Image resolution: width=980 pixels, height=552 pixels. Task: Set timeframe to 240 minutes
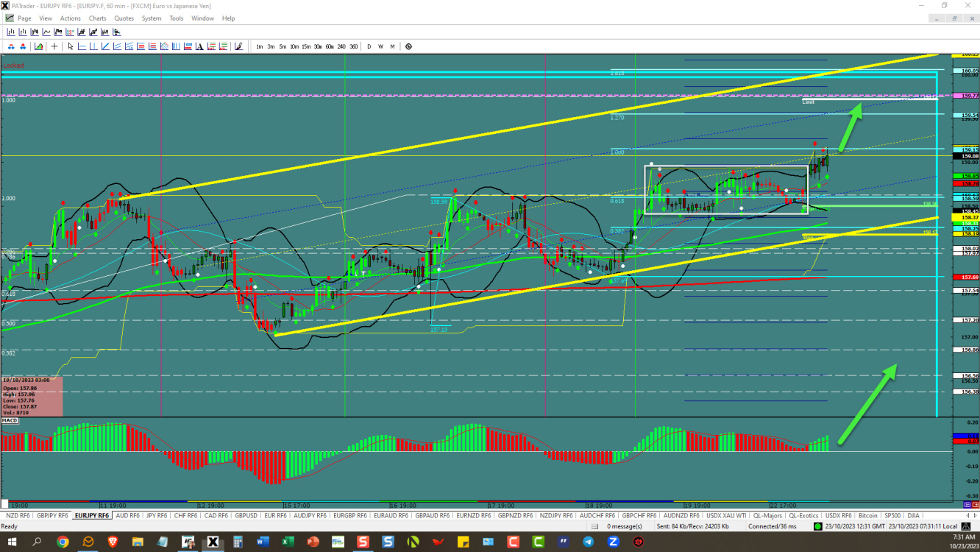(x=341, y=46)
